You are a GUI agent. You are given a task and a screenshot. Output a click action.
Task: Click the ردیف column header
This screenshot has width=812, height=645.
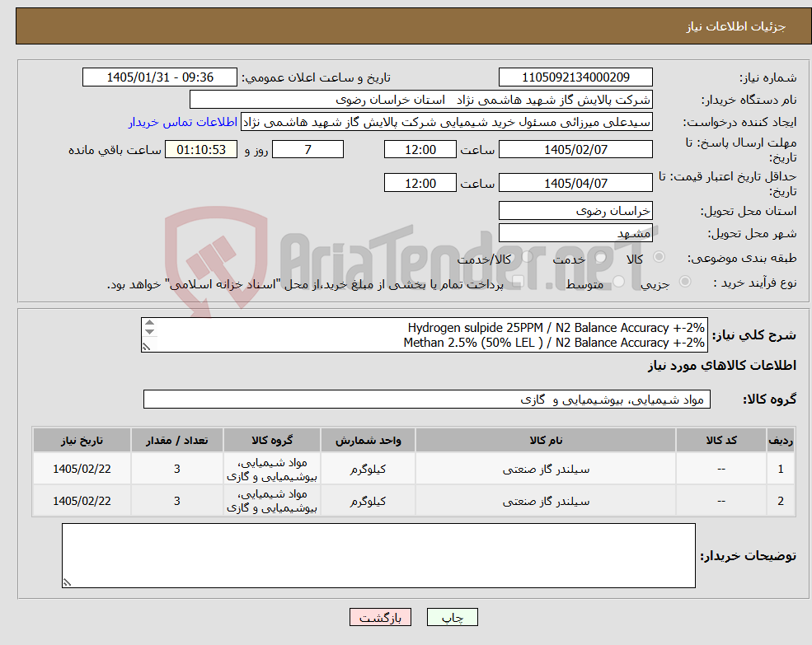coord(781,440)
